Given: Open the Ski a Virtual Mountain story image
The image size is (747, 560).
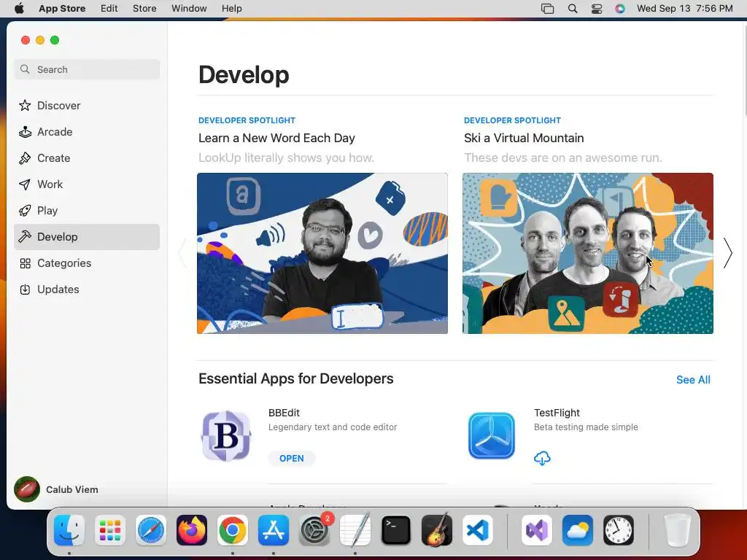Looking at the screenshot, I should coord(588,253).
